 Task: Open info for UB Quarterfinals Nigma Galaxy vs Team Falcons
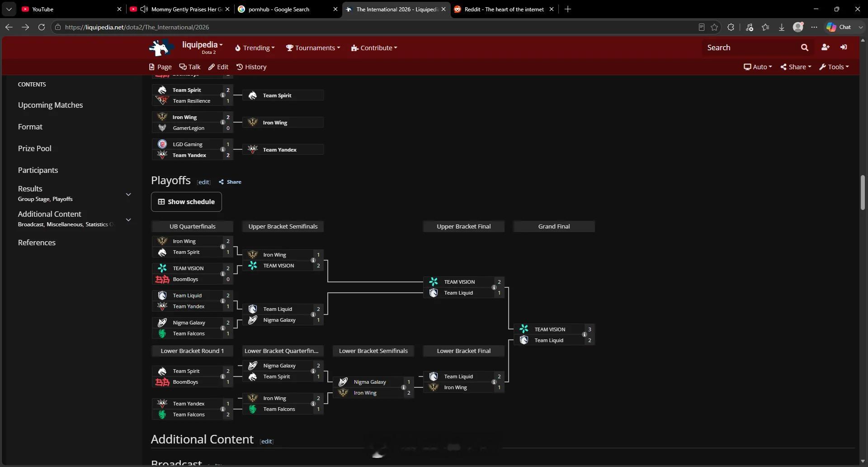tap(222, 328)
